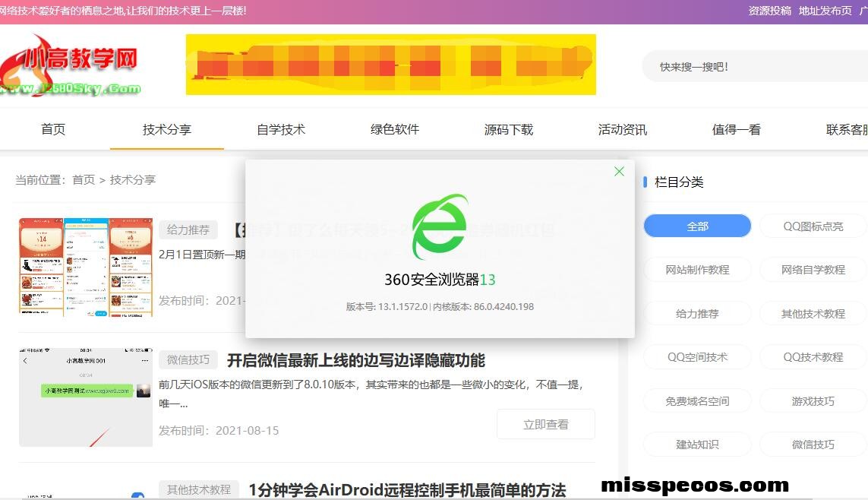The height and width of the screenshot is (500, 868).
Task: Open article 开启微信最新上线的边写边译隐藏功能
Action: (x=355, y=360)
